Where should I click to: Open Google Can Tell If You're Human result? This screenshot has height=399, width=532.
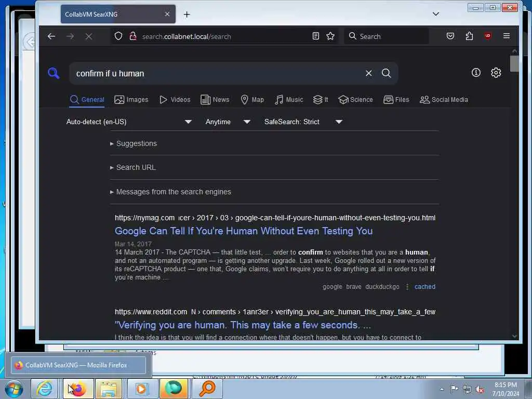(244, 231)
